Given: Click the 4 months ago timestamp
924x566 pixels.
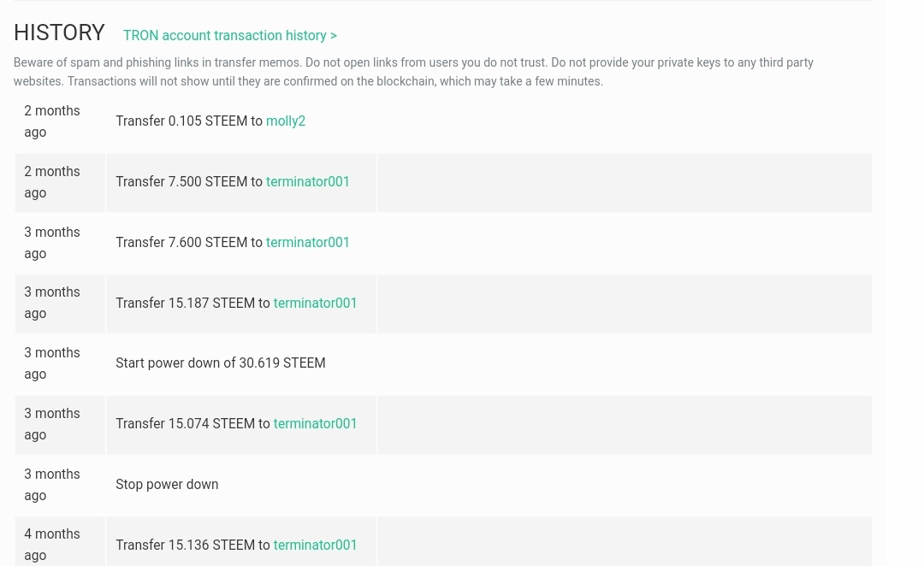Looking at the screenshot, I should click(51, 545).
